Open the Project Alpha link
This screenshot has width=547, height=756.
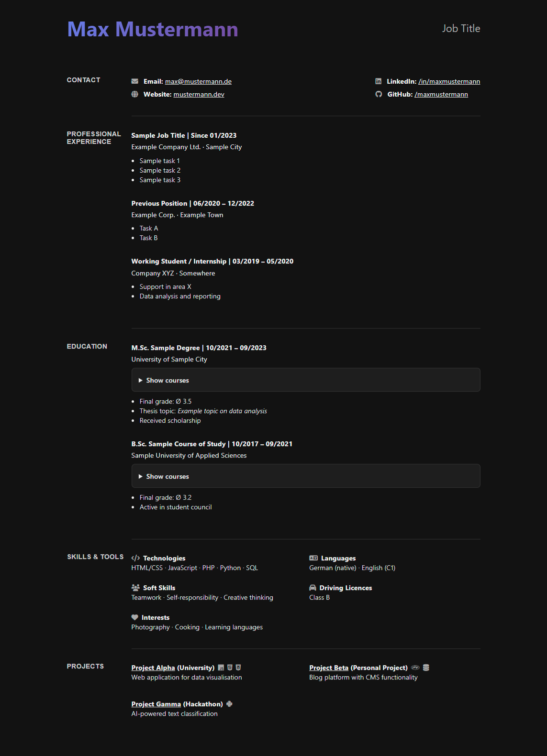[153, 668]
